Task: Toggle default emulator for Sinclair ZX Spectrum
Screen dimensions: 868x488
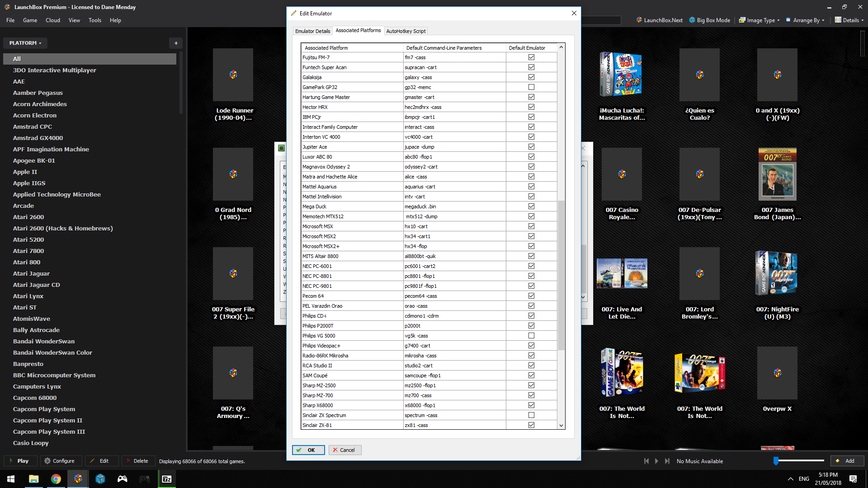Action: [531, 415]
